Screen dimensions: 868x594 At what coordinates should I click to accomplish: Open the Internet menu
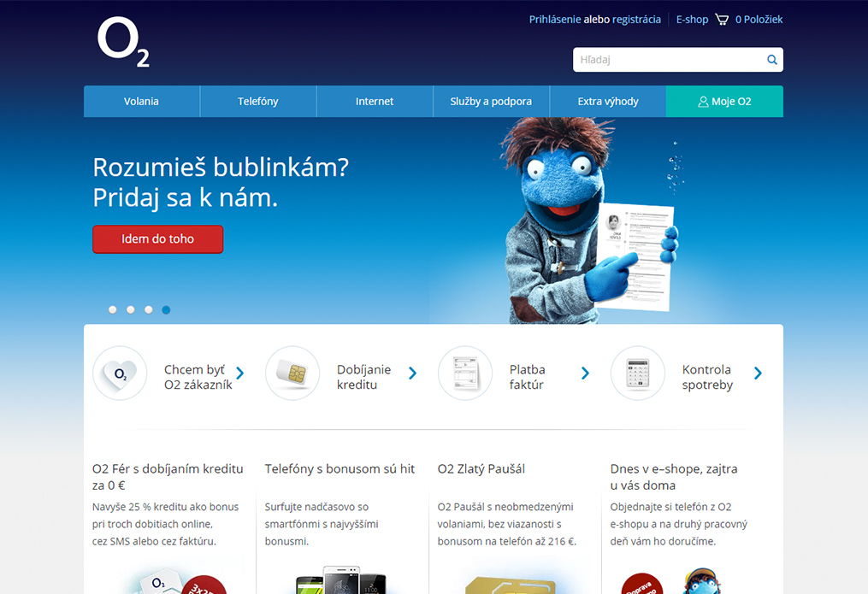click(375, 101)
